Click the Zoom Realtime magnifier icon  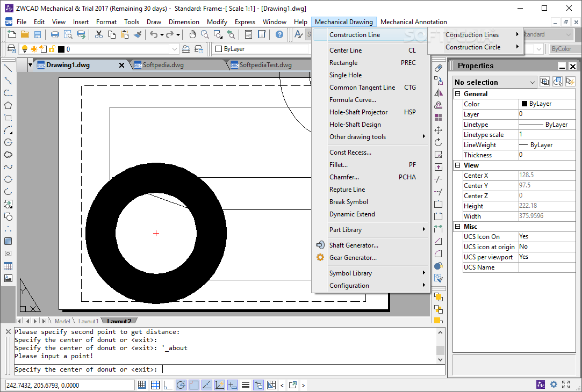point(205,34)
